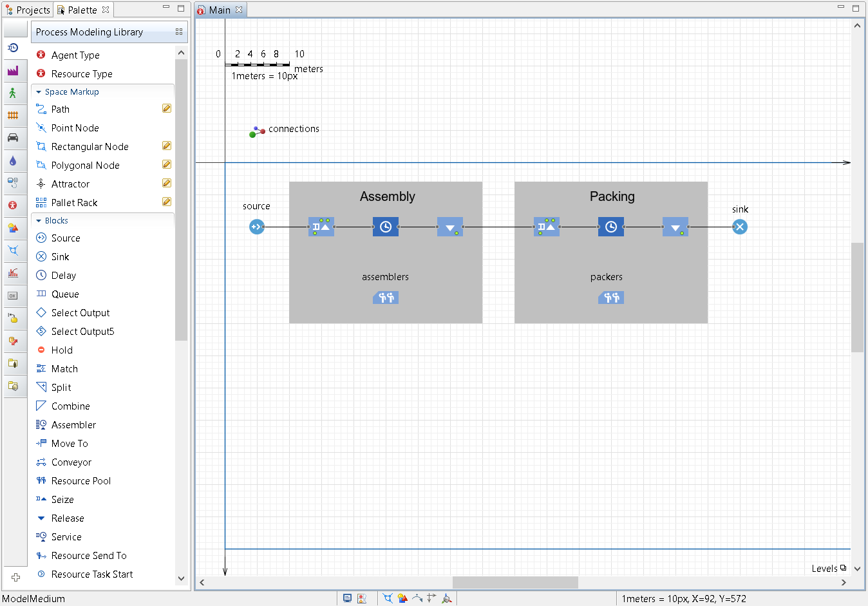Image resolution: width=868 pixels, height=606 pixels.
Task: Toggle drawing pencil for Pallet Rack
Action: (167, 202)
